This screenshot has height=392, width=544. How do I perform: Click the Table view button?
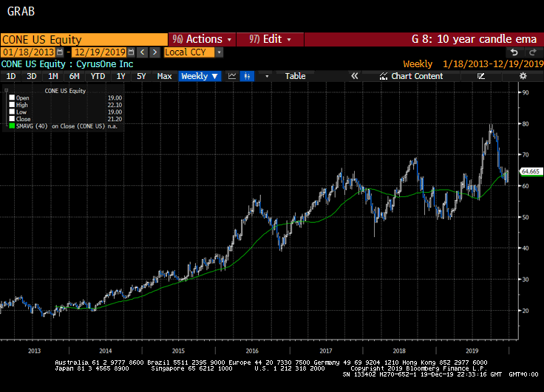[x=295, y=76]
